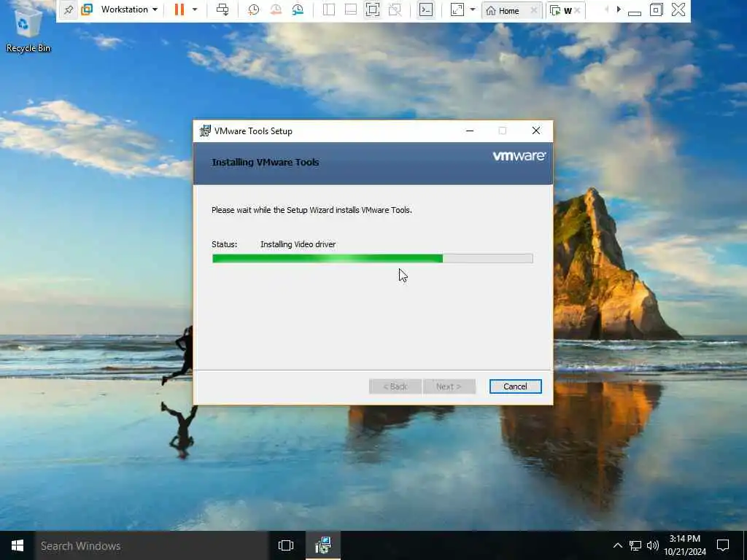Click the Unity mode icon
747x560 pixels.
click(x=395, y=9)
